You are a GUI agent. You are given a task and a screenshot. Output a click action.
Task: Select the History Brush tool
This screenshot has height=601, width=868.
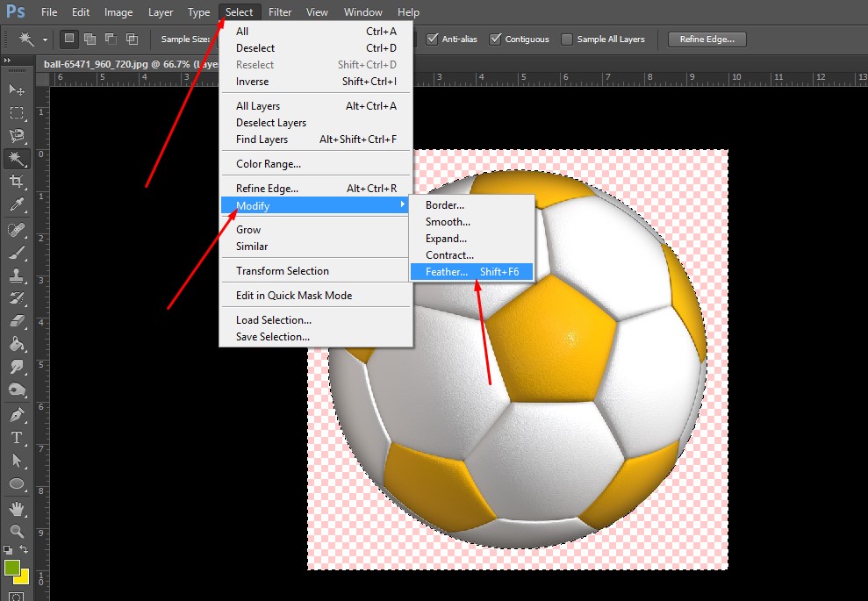click(x=17, y=299)
